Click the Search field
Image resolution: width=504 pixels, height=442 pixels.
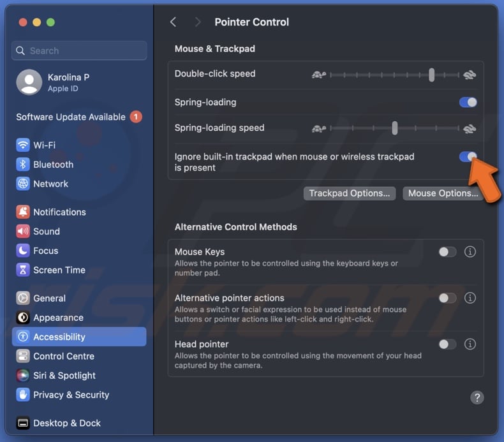(79, 50)
